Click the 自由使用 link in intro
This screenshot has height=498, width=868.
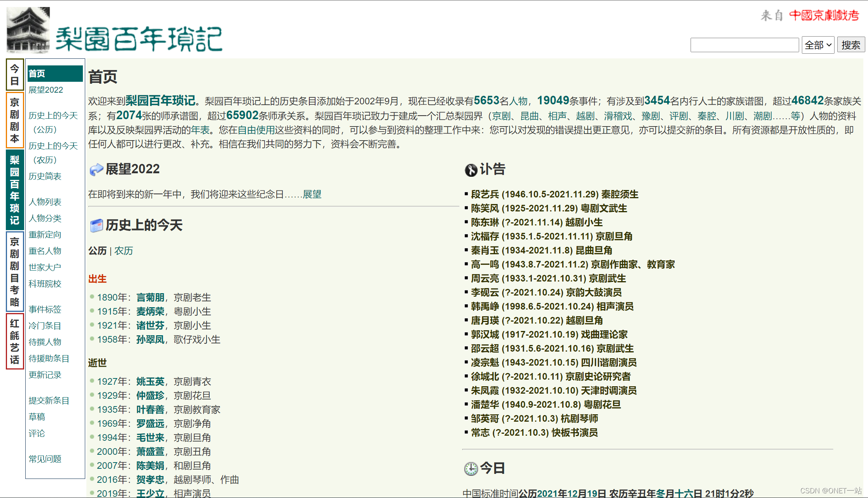(256, 130)
